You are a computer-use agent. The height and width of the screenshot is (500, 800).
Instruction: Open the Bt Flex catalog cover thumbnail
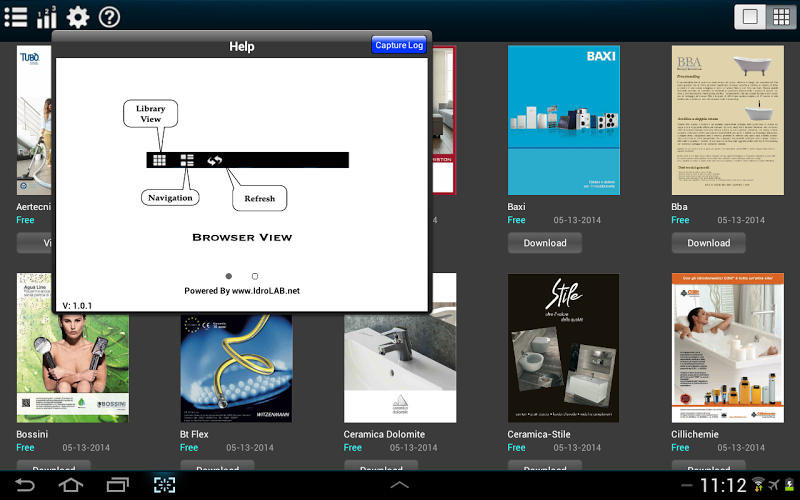(236, 368)
